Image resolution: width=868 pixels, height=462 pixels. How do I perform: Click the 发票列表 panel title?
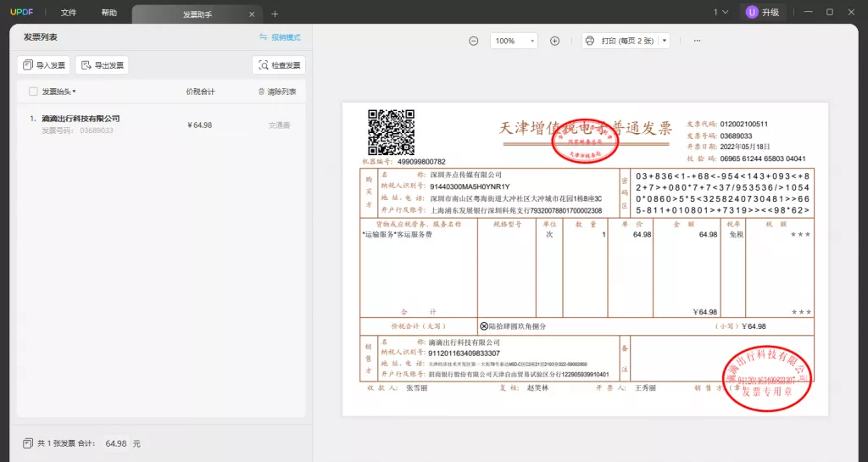tap(41, 37)
